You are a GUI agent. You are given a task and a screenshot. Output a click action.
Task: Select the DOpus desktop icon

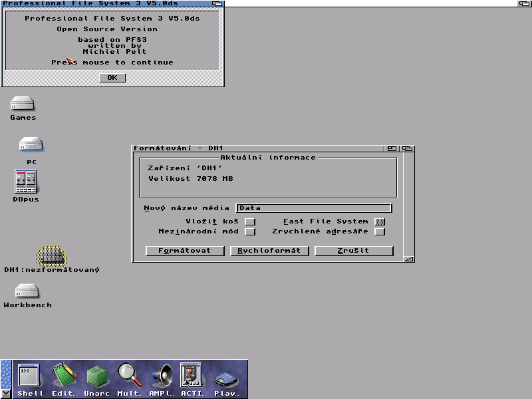click(25, 182)
